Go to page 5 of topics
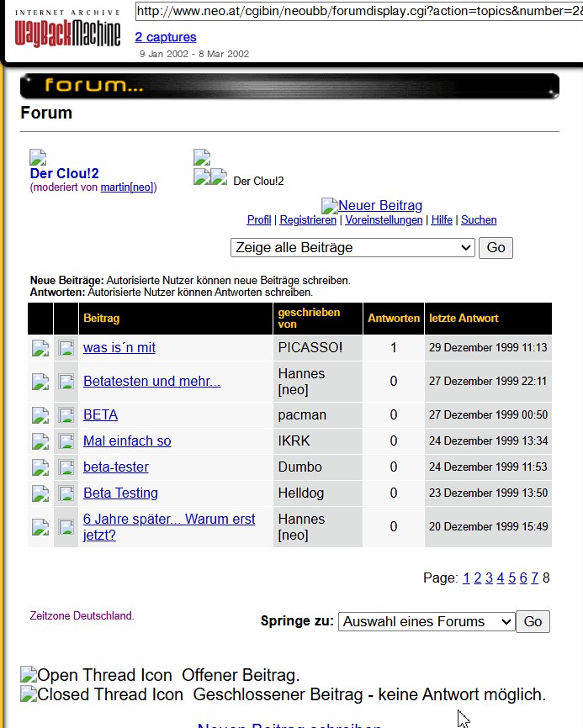This screenshot has height=728, width=583. coord(512,578)
